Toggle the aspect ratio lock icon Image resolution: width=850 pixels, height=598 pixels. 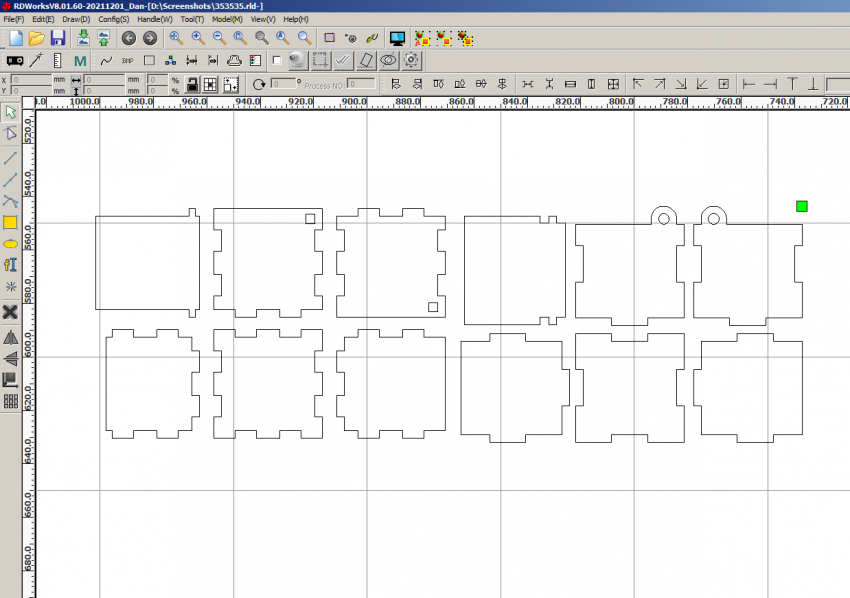click(x=194, y=85)
